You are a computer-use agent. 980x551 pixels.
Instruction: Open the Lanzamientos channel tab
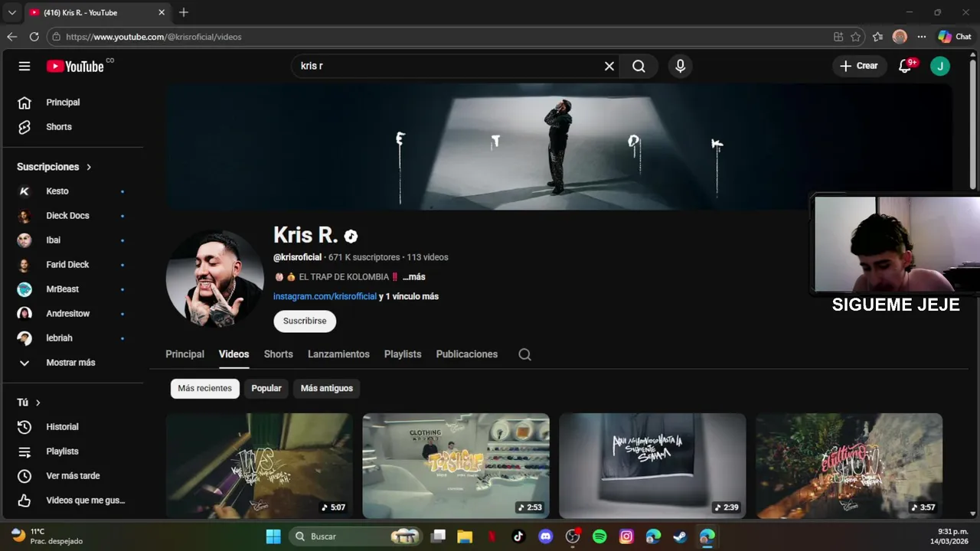pyautogui.click(x=338, y=354)
